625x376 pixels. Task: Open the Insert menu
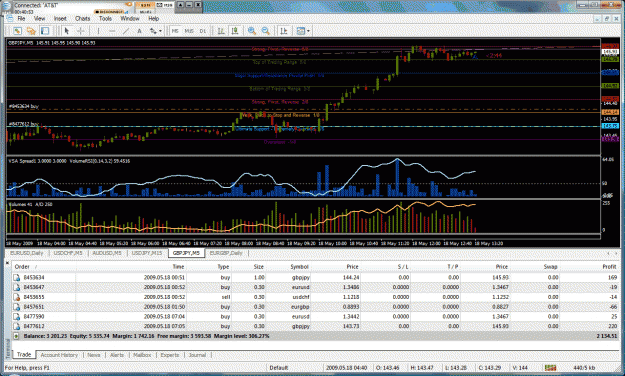(60, 18)
